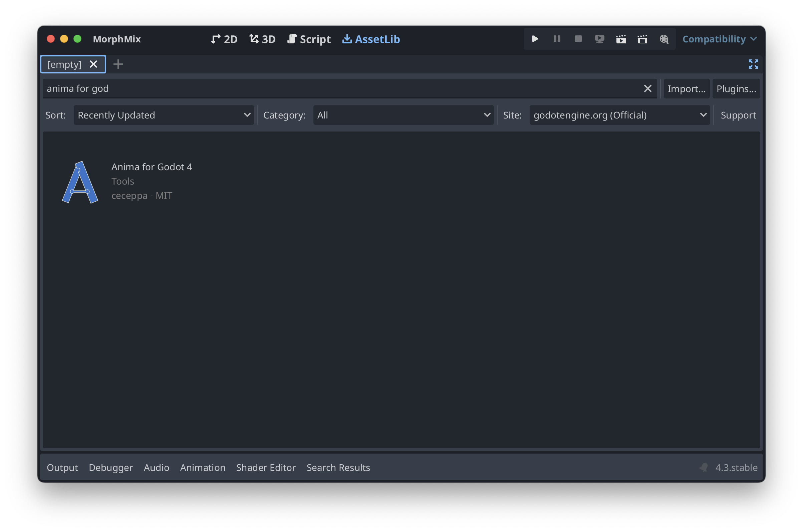This screenshot has height=532, width=803.
Task: Select the Animation bottom panel tab
Action: (x=202, y=467)
